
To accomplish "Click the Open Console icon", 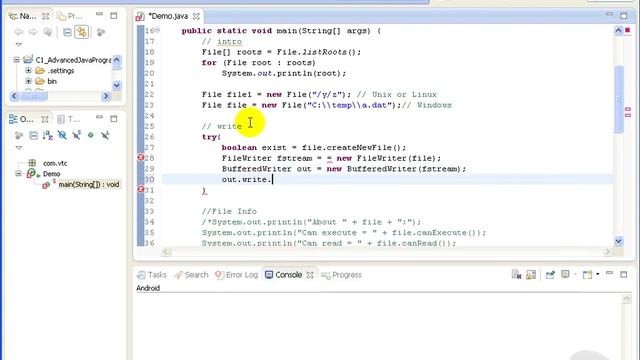I will coord(587,275).
